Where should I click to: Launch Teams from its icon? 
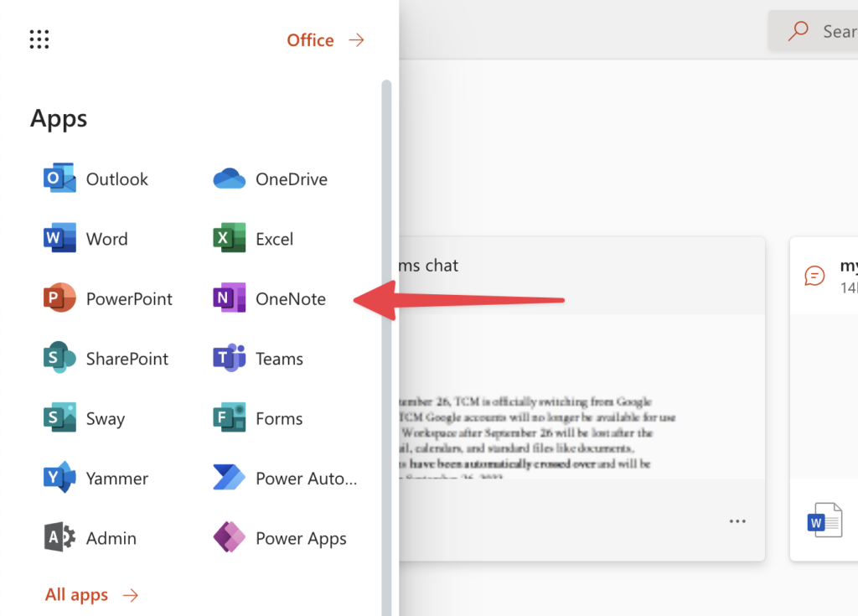point(229,357)
